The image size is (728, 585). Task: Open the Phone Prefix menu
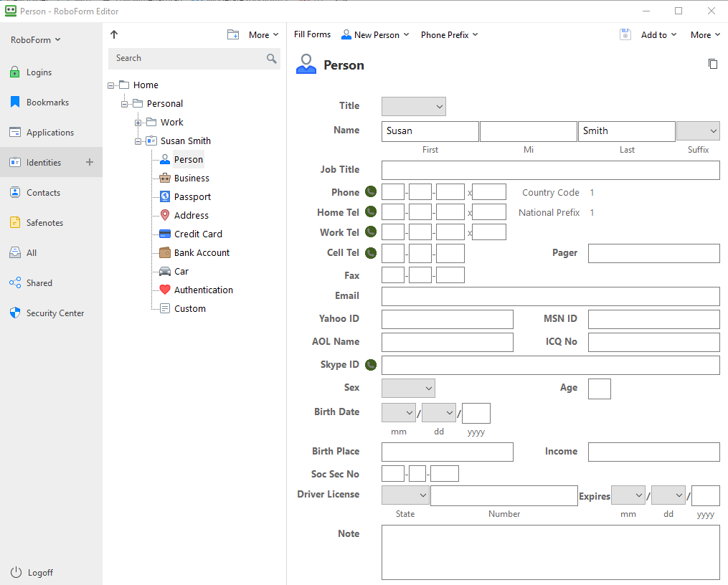coord(449,34)
